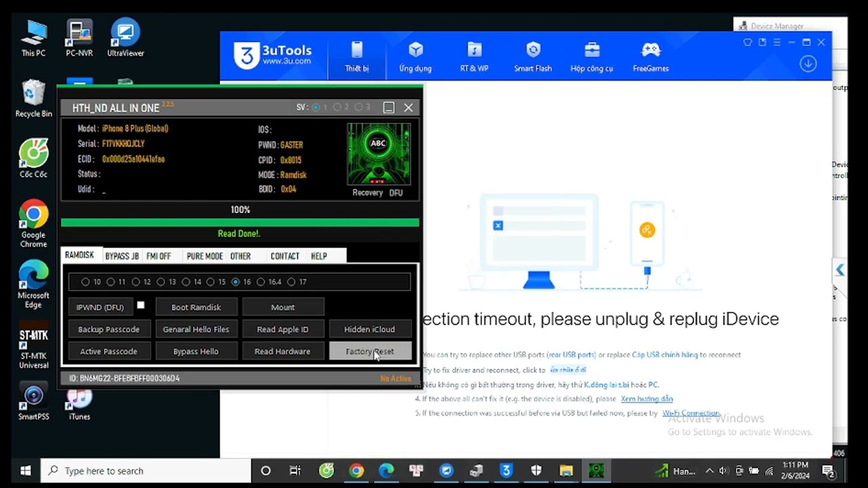Viewport: 868px width, 488px height.
Task: Open the RT & WP section
Action: tap(474, 57)
